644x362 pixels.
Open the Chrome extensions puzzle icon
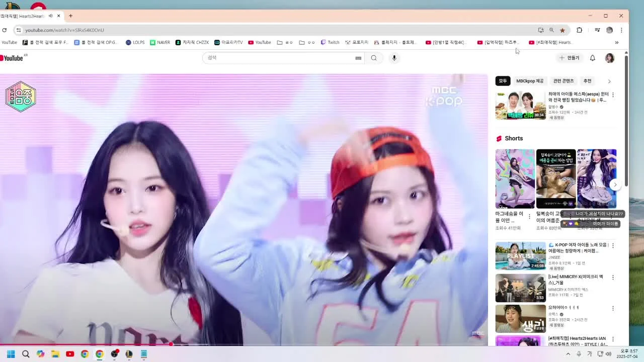579,30
